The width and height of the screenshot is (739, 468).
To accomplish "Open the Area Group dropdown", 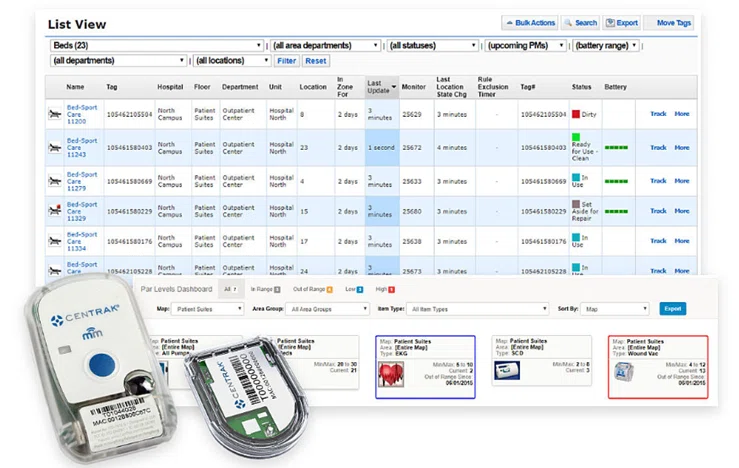I will tap(327, 309).
